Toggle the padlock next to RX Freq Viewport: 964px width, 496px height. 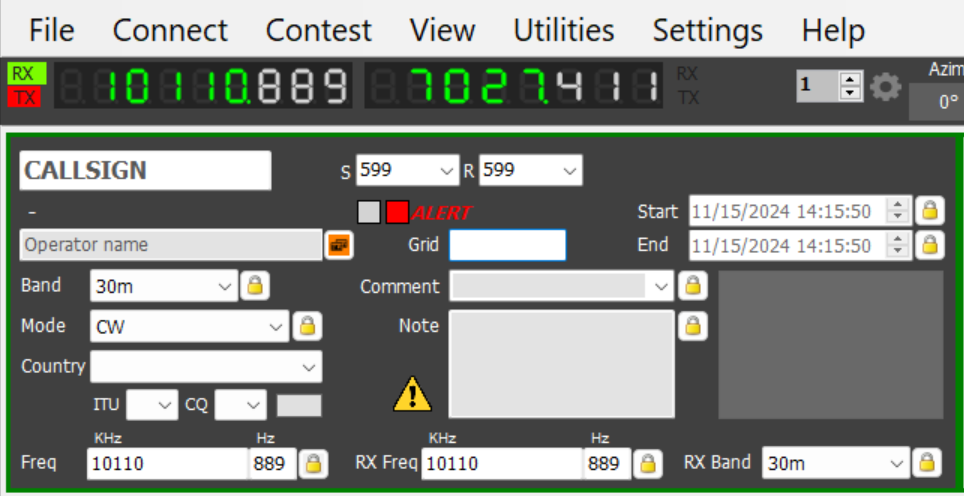648,463
